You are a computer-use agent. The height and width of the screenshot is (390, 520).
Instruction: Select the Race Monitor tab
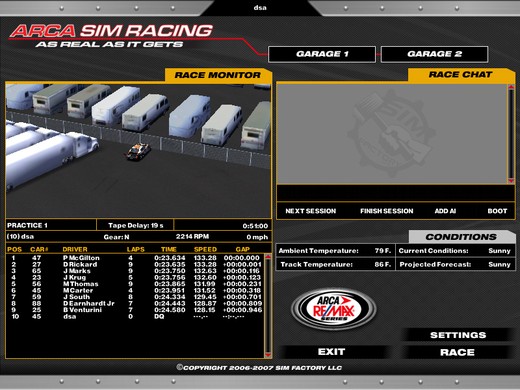tap(218, 75)
